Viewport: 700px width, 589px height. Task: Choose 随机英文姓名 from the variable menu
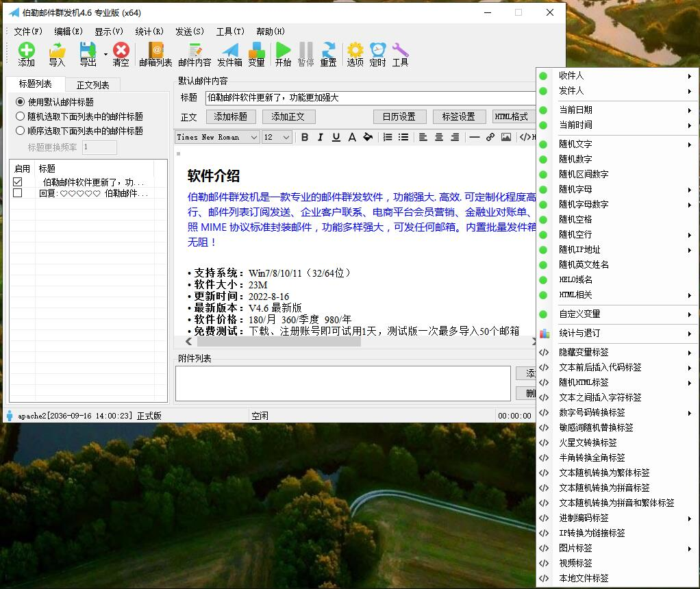[617, 264]
